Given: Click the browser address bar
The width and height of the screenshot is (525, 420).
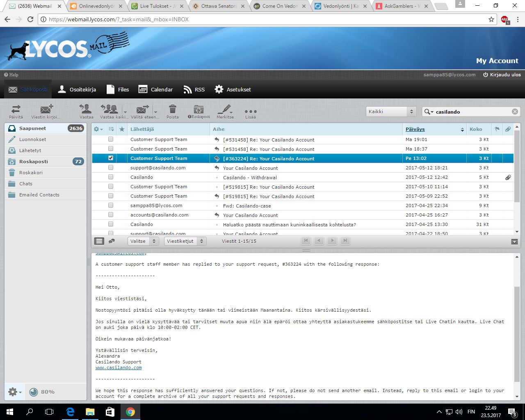Looking at the screenshot, I should coord(267,19).
